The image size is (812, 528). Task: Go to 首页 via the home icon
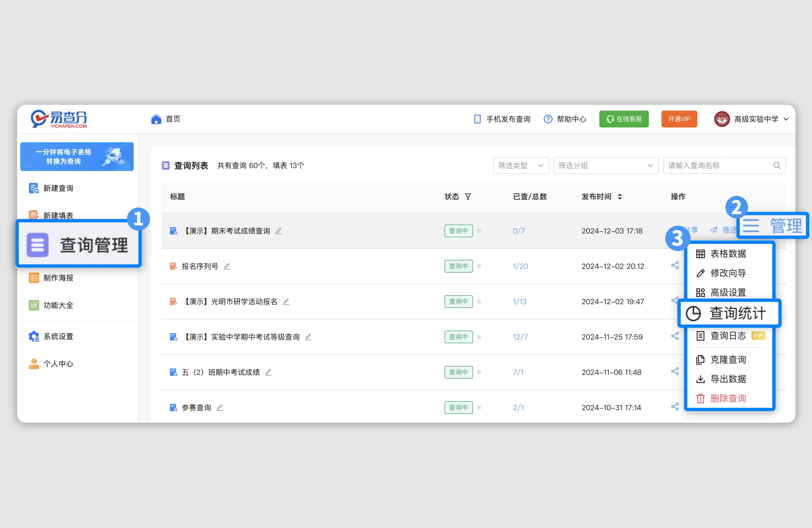156,119
